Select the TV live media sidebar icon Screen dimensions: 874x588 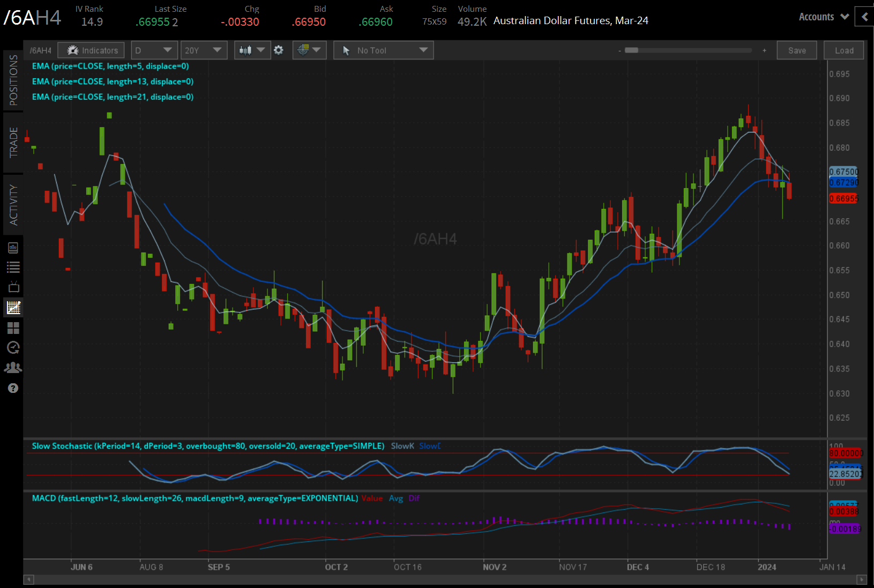[13, 287]
